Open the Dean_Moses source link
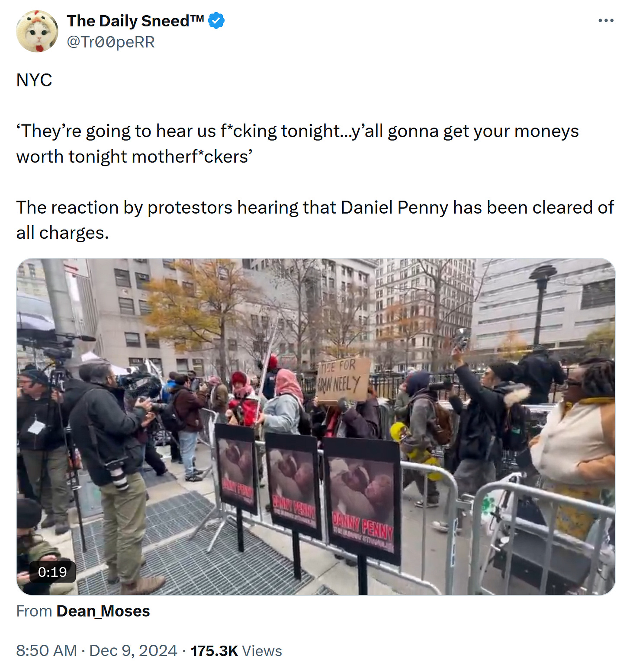The width and height of the screenshot is (630, 672). (x=103, y=611)
